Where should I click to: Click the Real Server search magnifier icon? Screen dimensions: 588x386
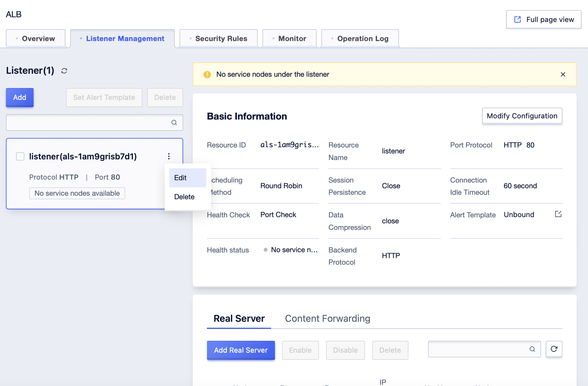point(532,349)
